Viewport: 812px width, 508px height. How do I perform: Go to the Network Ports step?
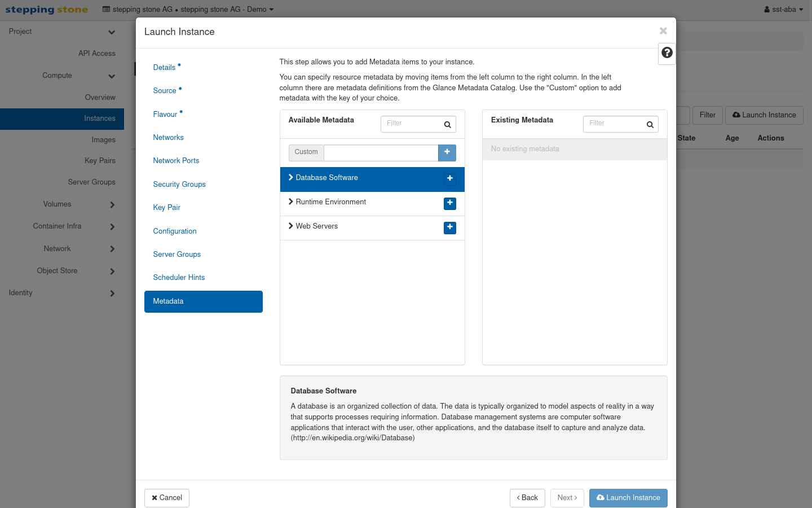(x=176, y=160)
